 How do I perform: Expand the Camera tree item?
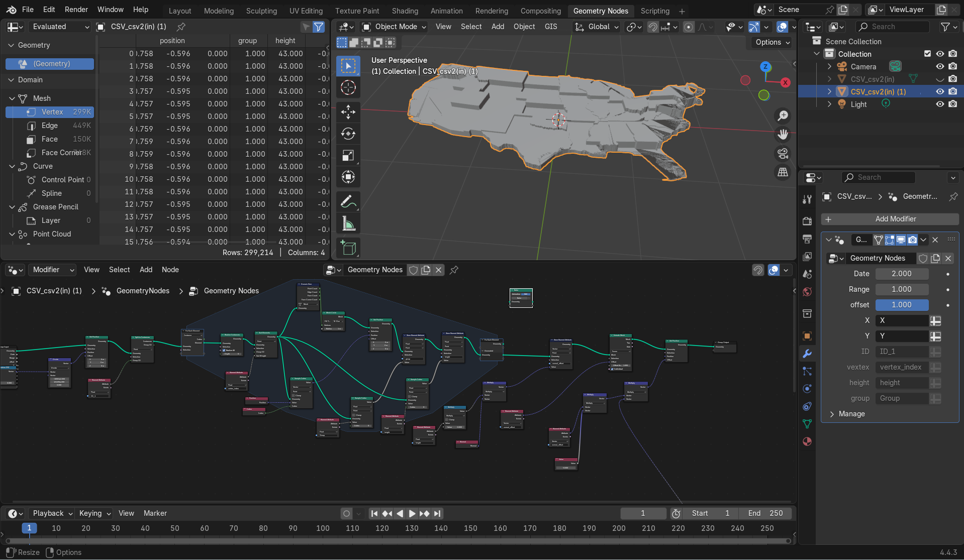tap(829, 66)
